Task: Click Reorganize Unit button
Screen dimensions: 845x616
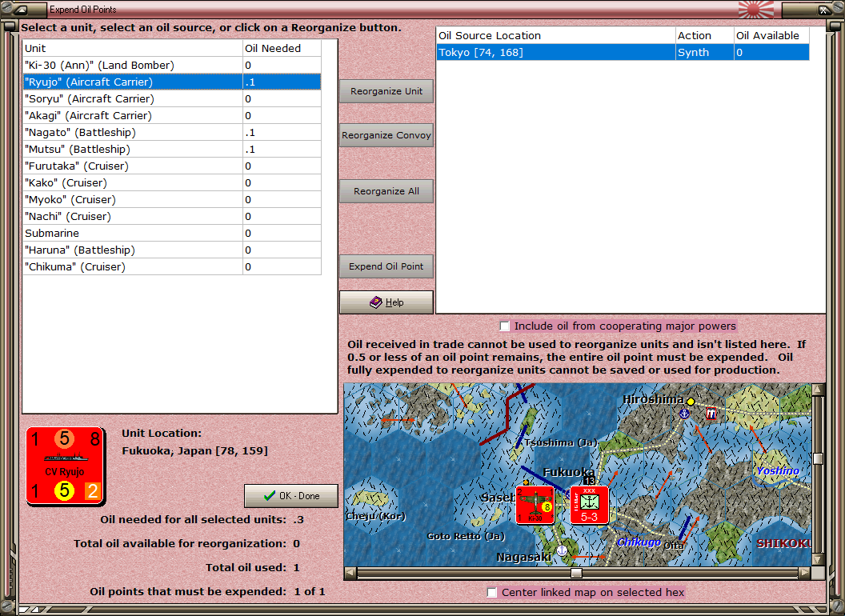Action: (x=386, y=91)
